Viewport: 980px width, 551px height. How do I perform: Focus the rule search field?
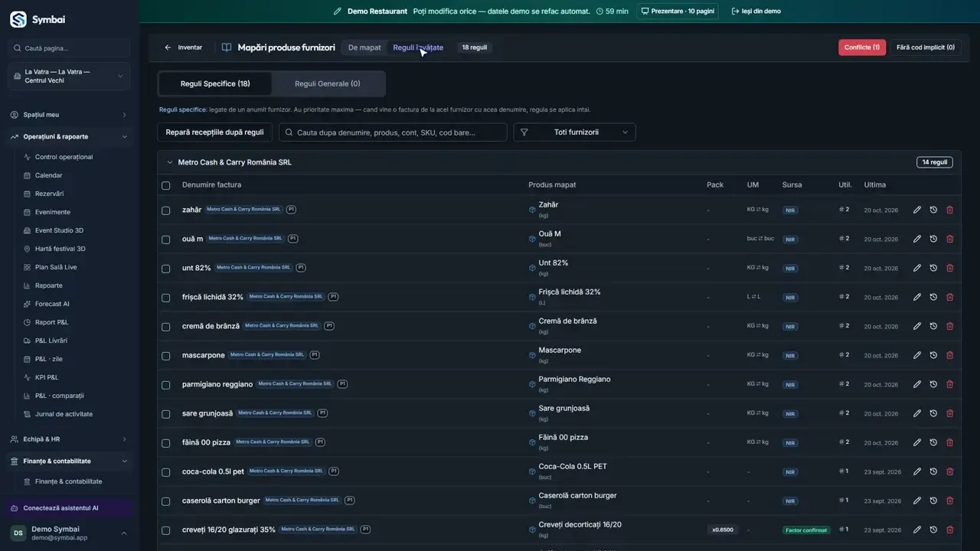393,132
